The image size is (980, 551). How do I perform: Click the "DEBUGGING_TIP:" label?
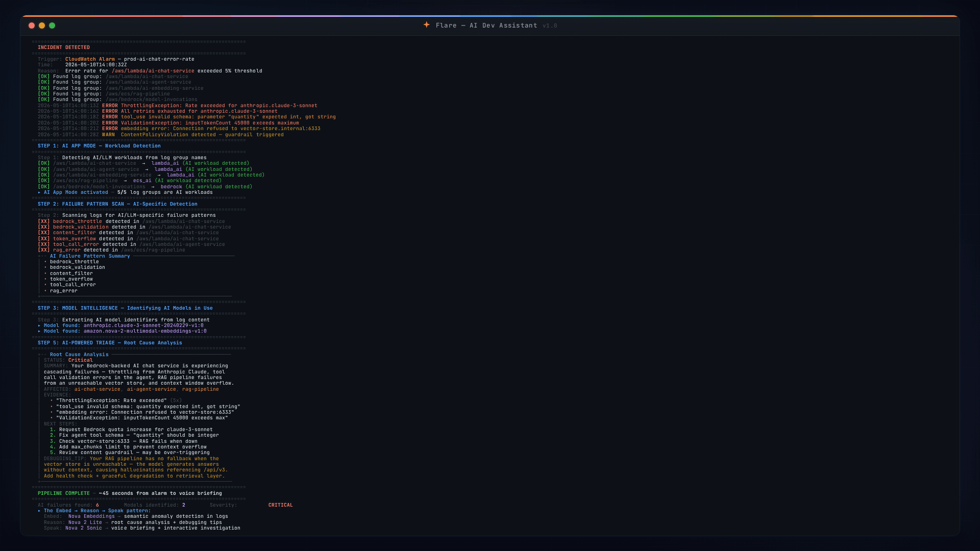(65, 459)
